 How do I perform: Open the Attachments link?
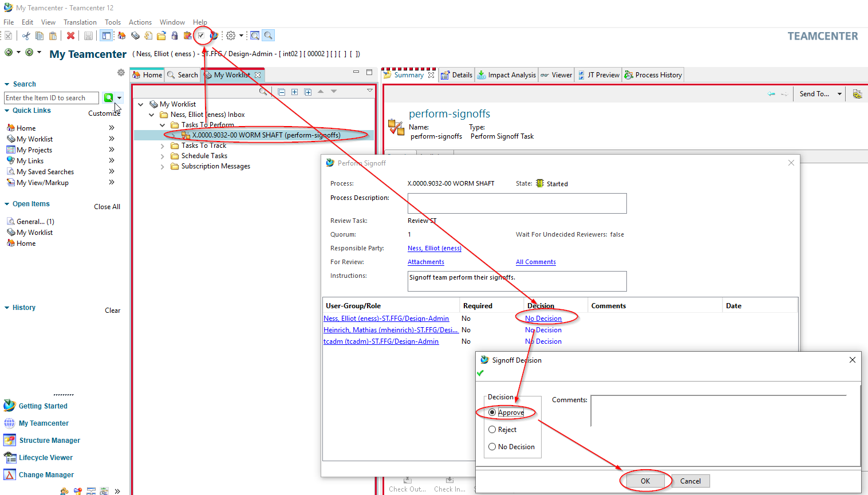tap(425, 262)
